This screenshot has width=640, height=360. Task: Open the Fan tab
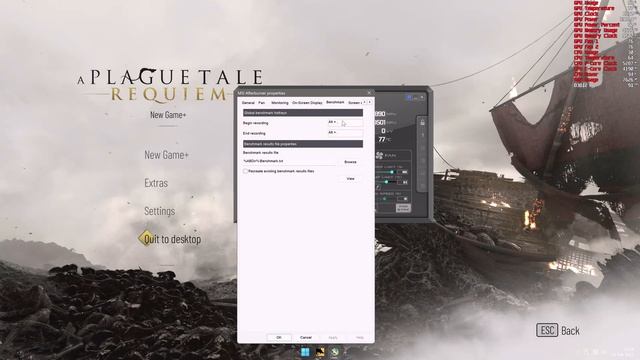pyautogui.click(x=262, y=103)
